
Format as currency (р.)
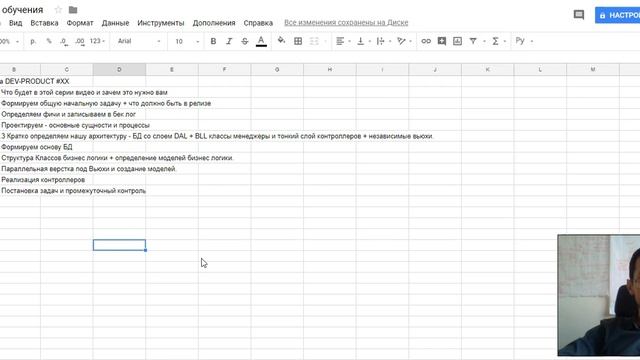tap(33, 41)
